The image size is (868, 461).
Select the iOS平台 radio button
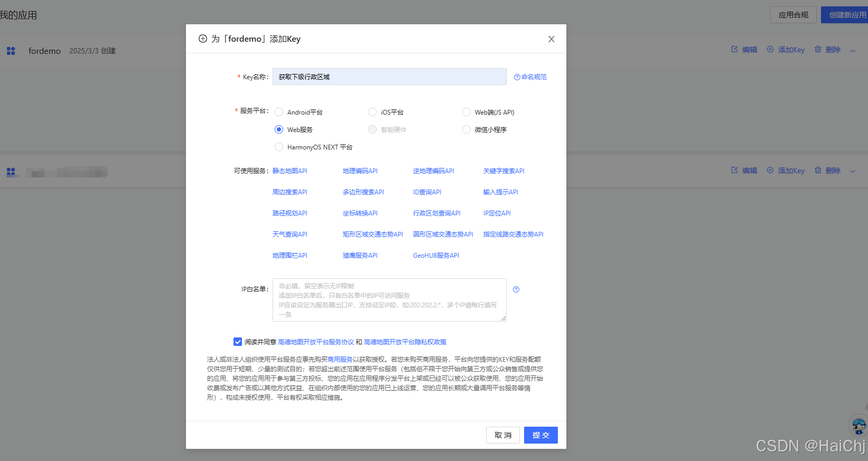tap(372, 112)
